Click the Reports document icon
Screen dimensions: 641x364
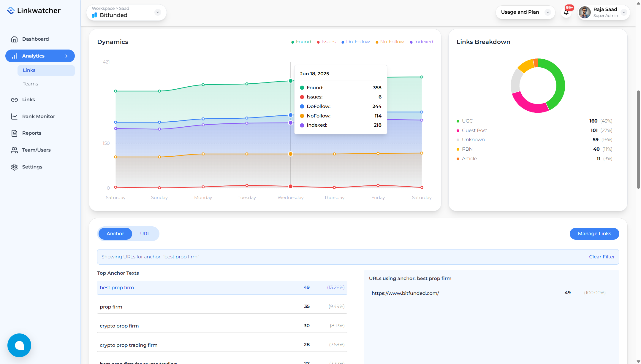click(14, 133)
